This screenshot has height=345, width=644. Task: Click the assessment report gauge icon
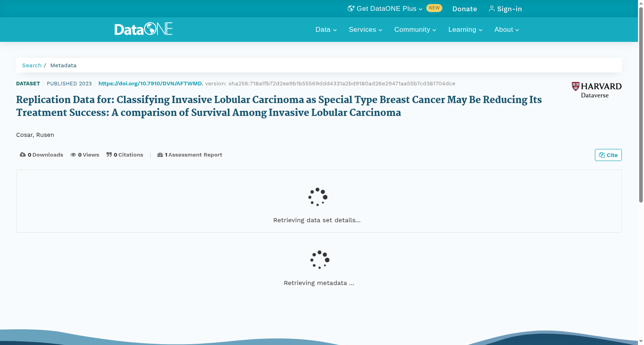[160, 155]
